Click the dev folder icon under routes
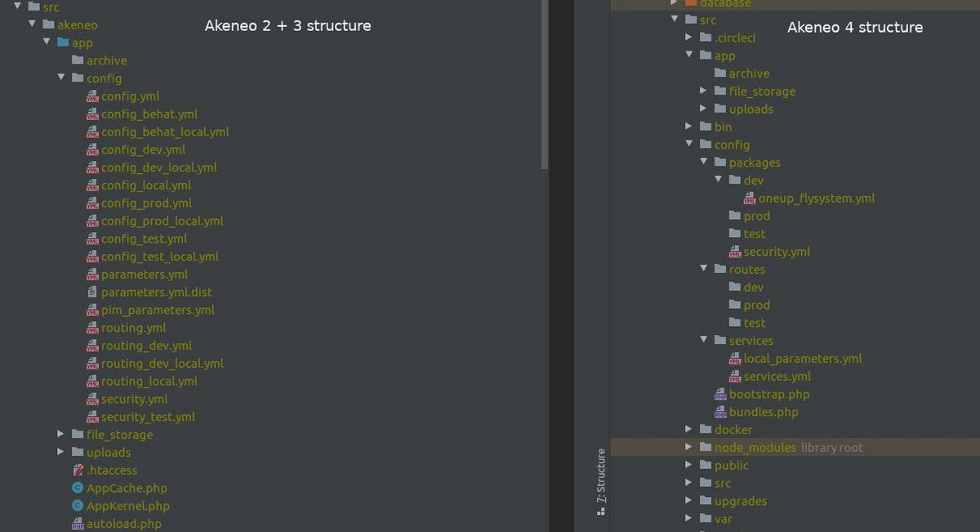The width and height of the screenshot is (980, 532). point(735,287)
